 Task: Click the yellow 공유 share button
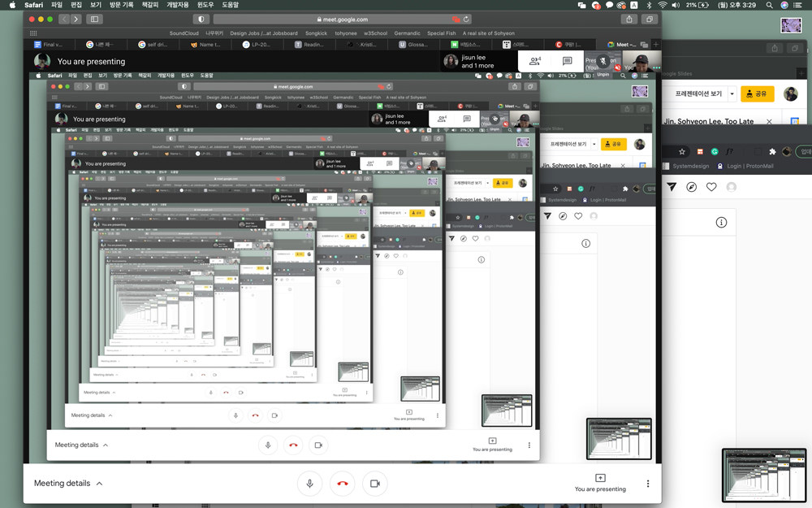point(757,93)
